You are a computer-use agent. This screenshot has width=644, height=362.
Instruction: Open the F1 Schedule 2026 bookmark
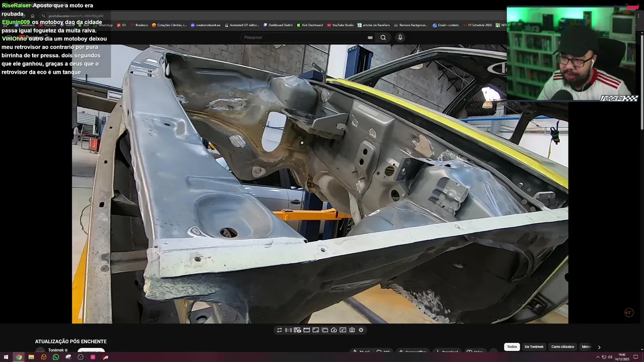click(x=478, y=25)
